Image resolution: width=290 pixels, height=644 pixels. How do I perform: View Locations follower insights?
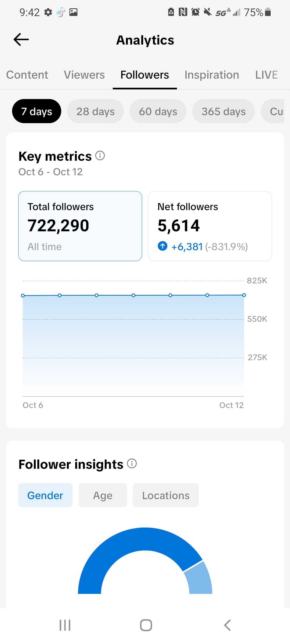click(166, 495)
